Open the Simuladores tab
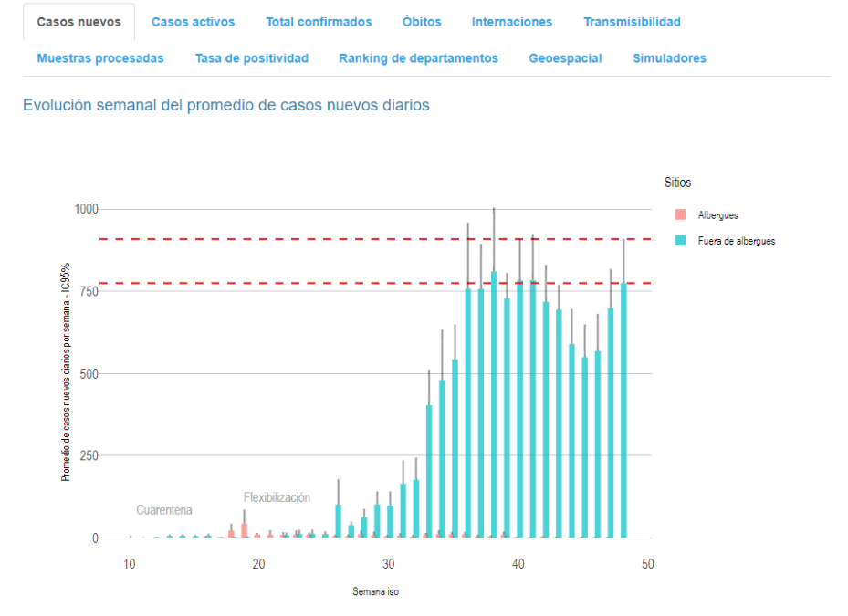848x616 pixels. pos(669,58)
